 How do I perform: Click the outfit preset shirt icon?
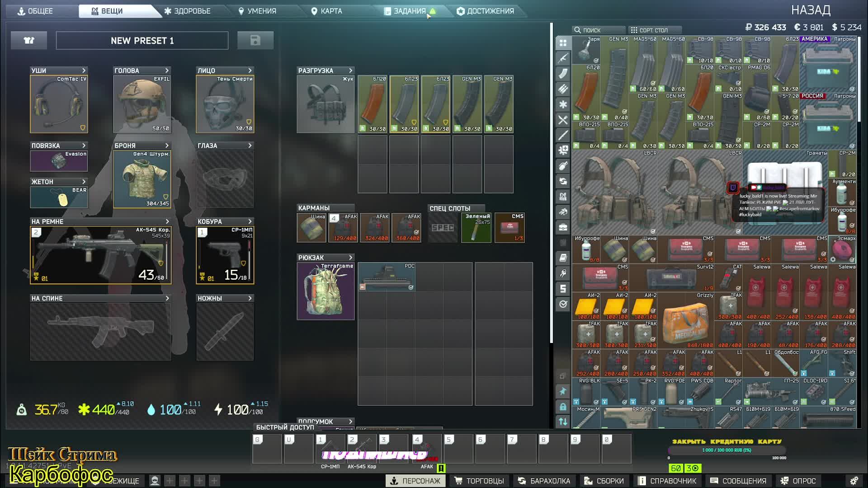coord(29,41)
